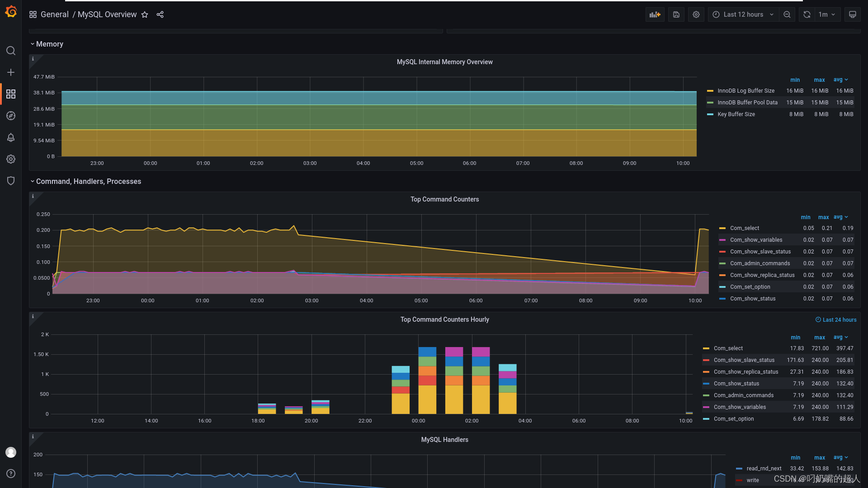Show info for Top Command Counters panel

33,196
